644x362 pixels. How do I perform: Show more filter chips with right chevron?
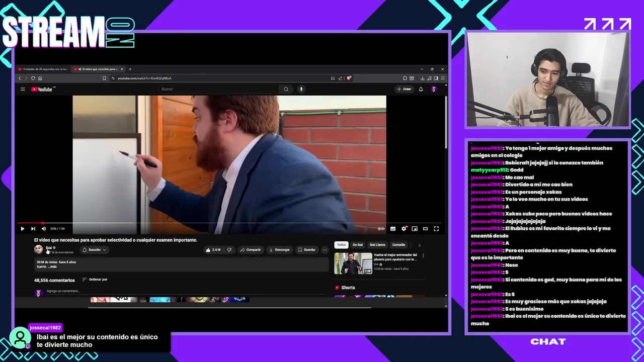(x=419, y=245)
